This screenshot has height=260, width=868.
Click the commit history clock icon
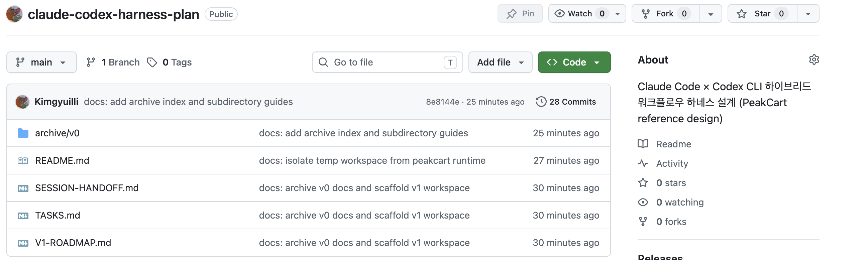541,102
